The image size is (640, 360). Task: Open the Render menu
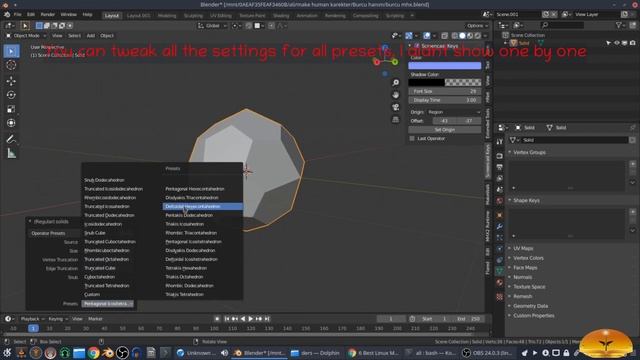(47, 15)
